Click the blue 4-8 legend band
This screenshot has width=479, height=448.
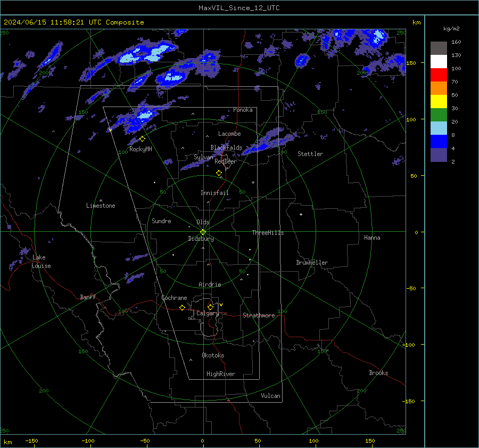(439, 142)
